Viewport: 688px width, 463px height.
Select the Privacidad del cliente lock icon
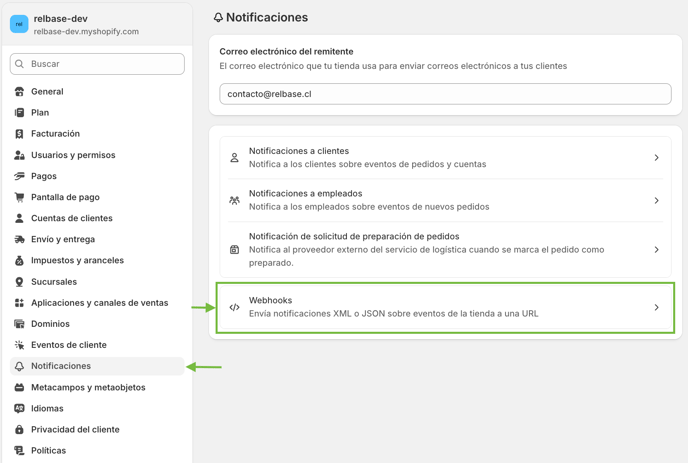pos(19,429)
